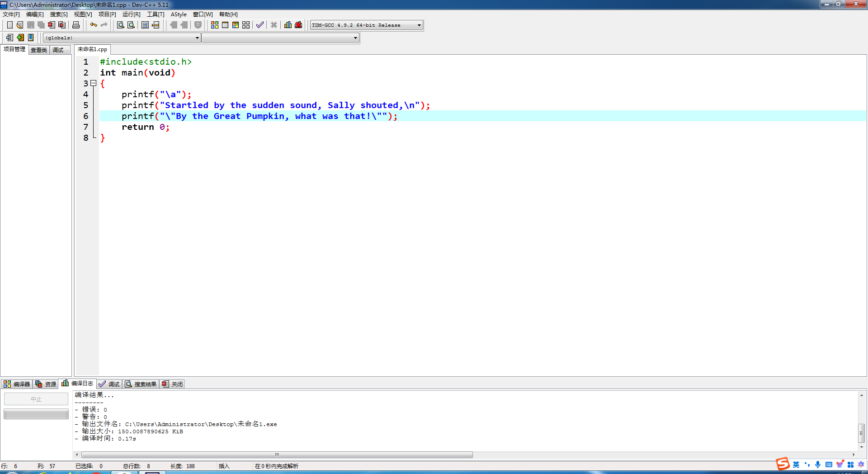Delete profiling information icon
Screen dimensions: 868x474
pos(298,25)
